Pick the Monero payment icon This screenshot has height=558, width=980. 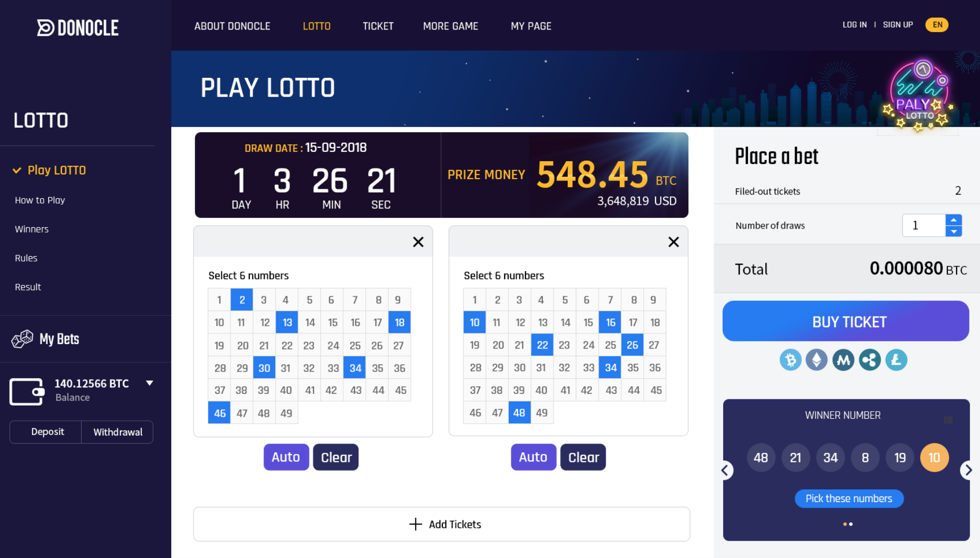(843, 360)
